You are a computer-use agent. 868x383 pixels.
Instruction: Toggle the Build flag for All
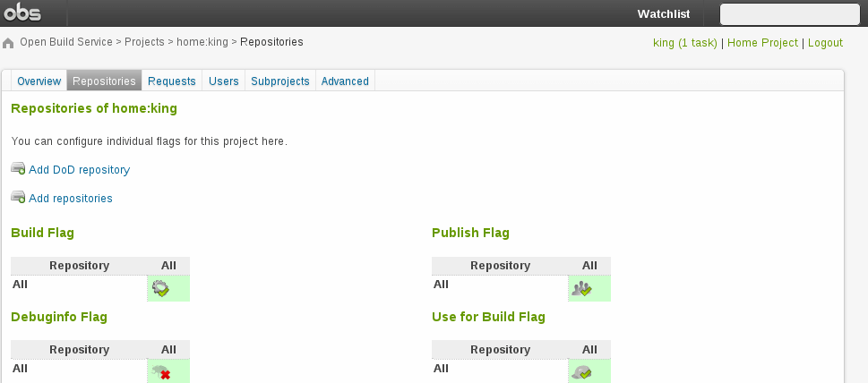point(161,288)
